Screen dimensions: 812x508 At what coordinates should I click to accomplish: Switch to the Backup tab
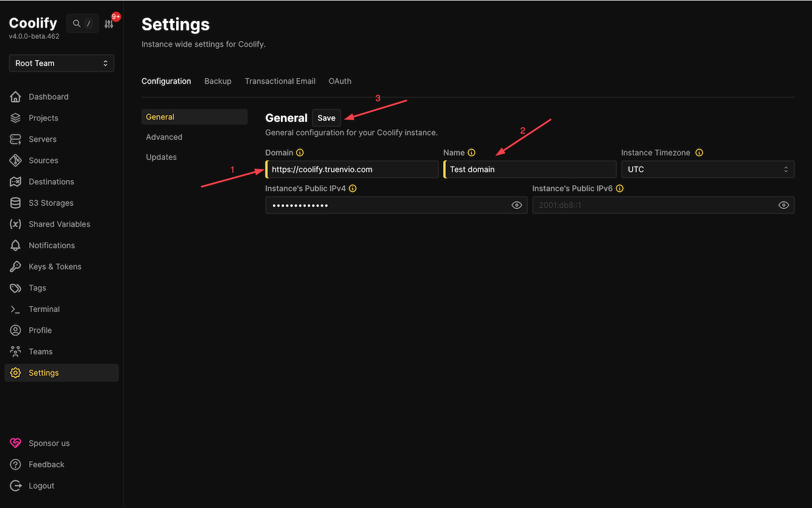point(218,81)
